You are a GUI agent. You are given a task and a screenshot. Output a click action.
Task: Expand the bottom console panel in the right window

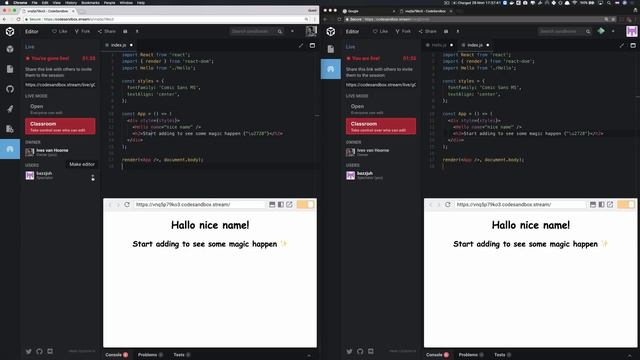(630, 355)
